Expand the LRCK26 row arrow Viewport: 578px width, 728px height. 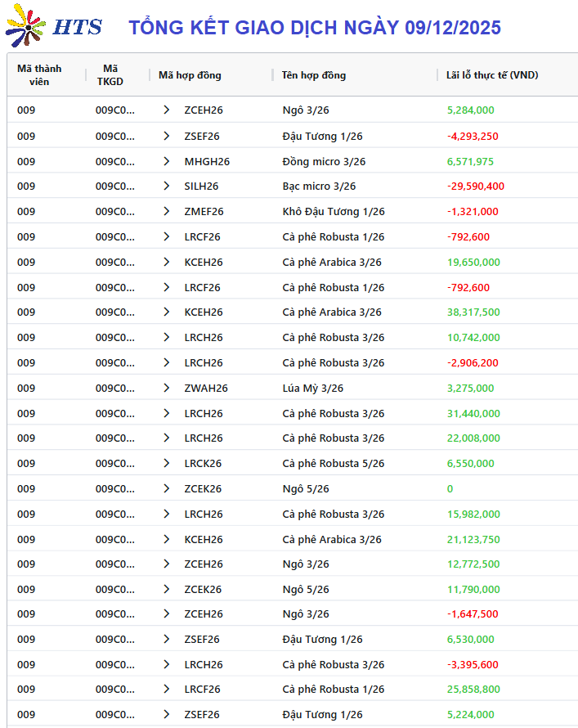(x=167, y=464)
